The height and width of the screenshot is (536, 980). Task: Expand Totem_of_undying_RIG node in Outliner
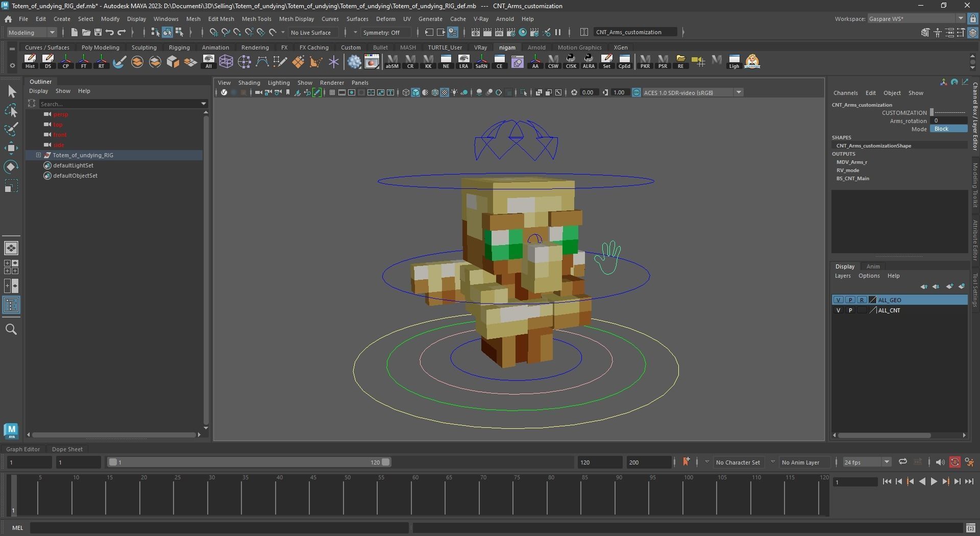pos(38,155)
